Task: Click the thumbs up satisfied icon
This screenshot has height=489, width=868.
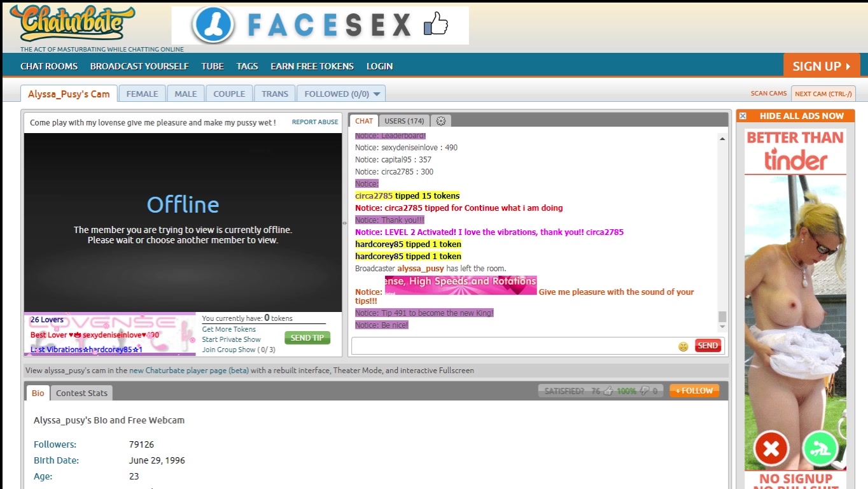Action: [608, 391]
